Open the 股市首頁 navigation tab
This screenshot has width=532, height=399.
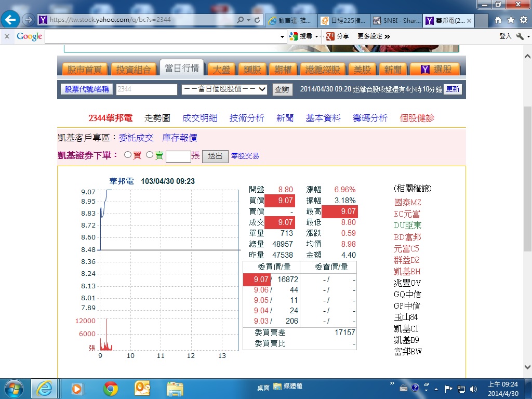tap(85, 70)
